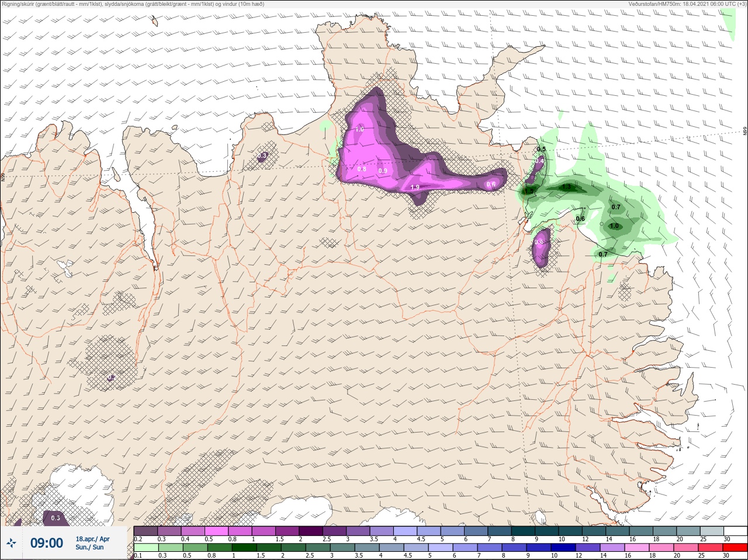This screenshot has width=748, height=560.
Task: Pick the bright pink upper legend swatch at 0.5
Action: (216, 531)
